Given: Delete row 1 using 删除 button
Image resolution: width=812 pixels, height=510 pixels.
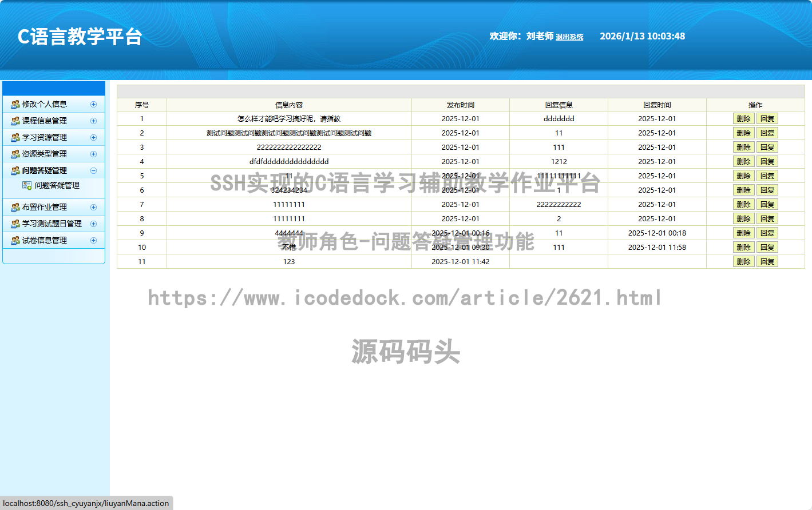Looking at the screenshot, I should tap(743, 119).
